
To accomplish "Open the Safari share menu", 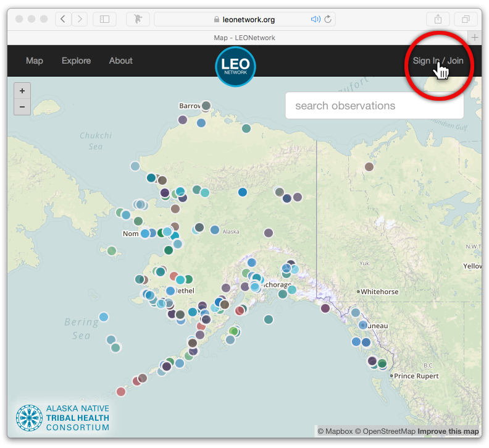I will point(438,19).
